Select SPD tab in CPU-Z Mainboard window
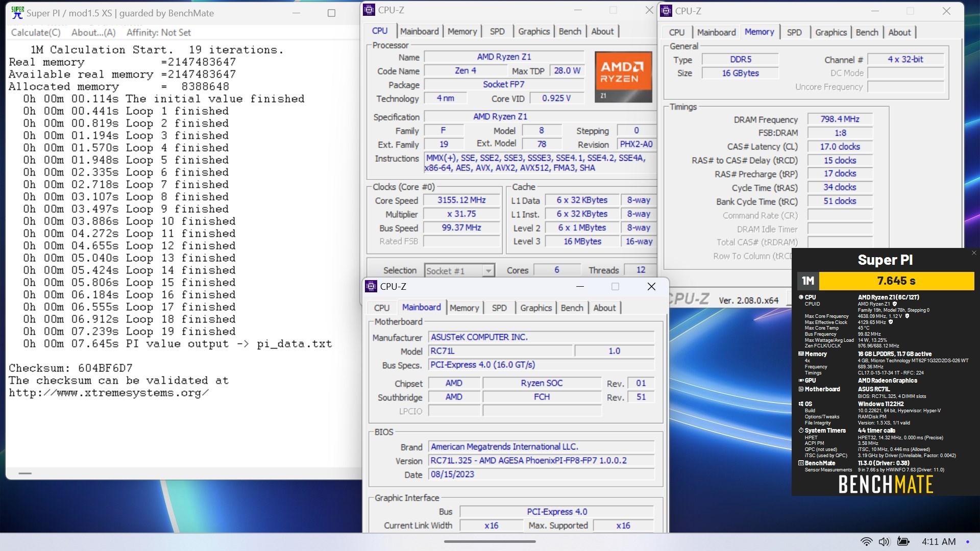This screenshot has height=551, width=980. pos(499,308)
